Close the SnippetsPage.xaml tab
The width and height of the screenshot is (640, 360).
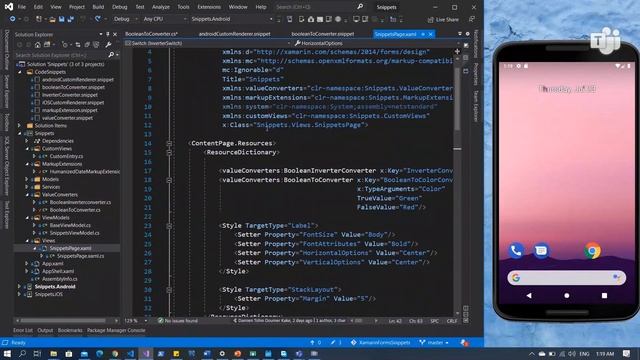[x=430, y=34]
